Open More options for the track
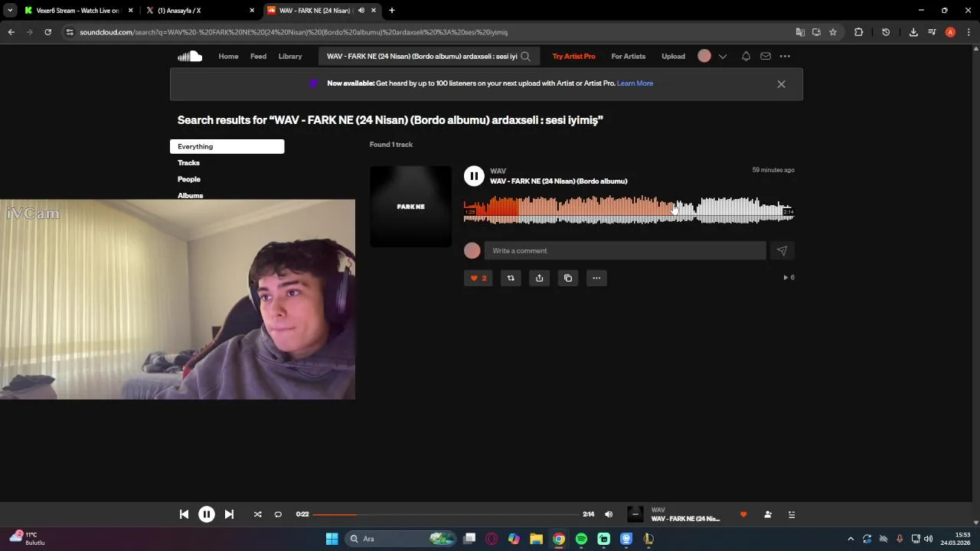The width and height of the screenshot is (980, 551). coord(596,278)
